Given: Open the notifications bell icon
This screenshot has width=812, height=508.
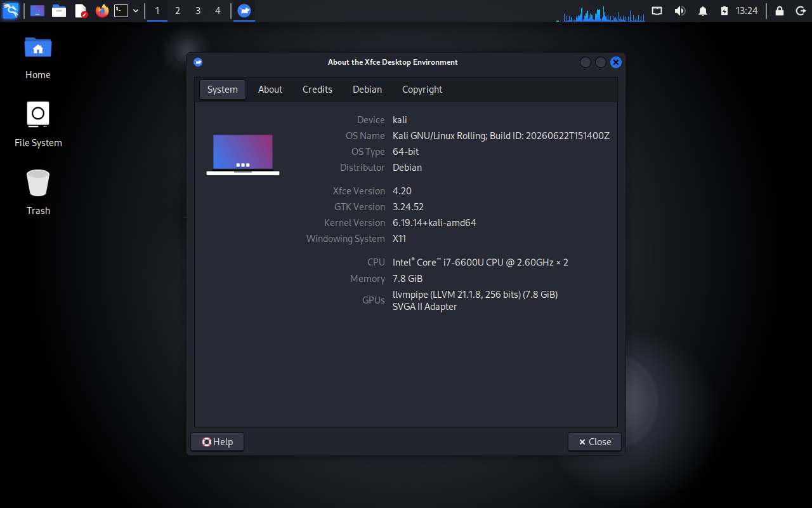Looking at the screenshot, I should (x=703, y=11).
